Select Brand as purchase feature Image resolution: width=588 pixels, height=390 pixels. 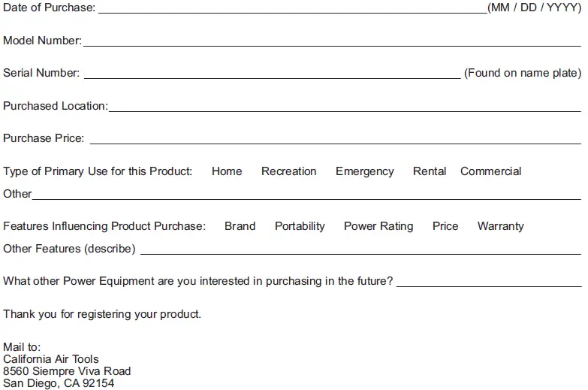(x=240, y=226)
